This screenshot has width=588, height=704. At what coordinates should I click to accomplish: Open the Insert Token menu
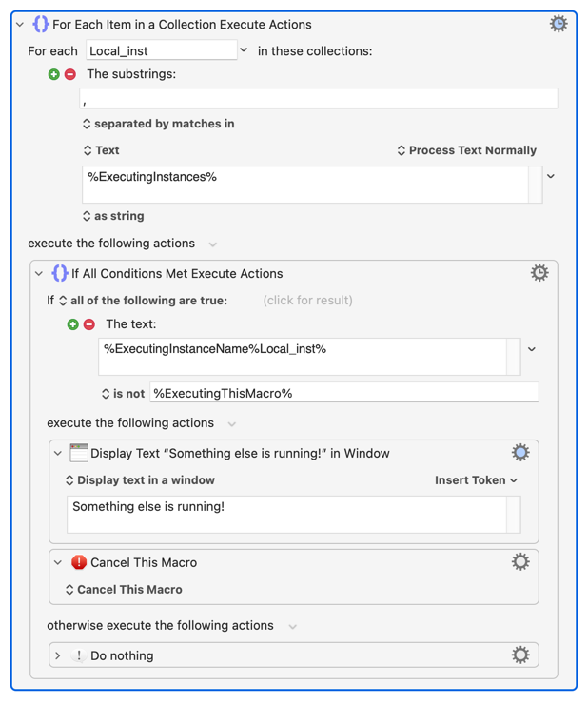(x=476, y=480)
